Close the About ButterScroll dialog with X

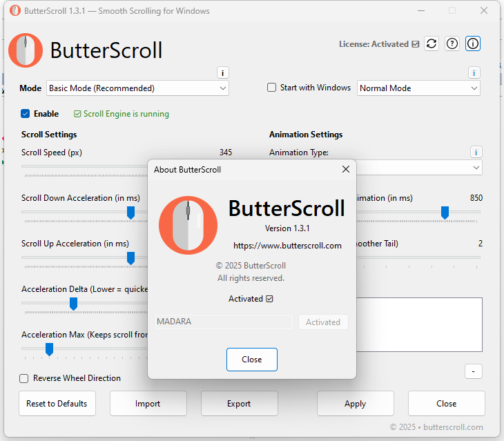point(345,169)
